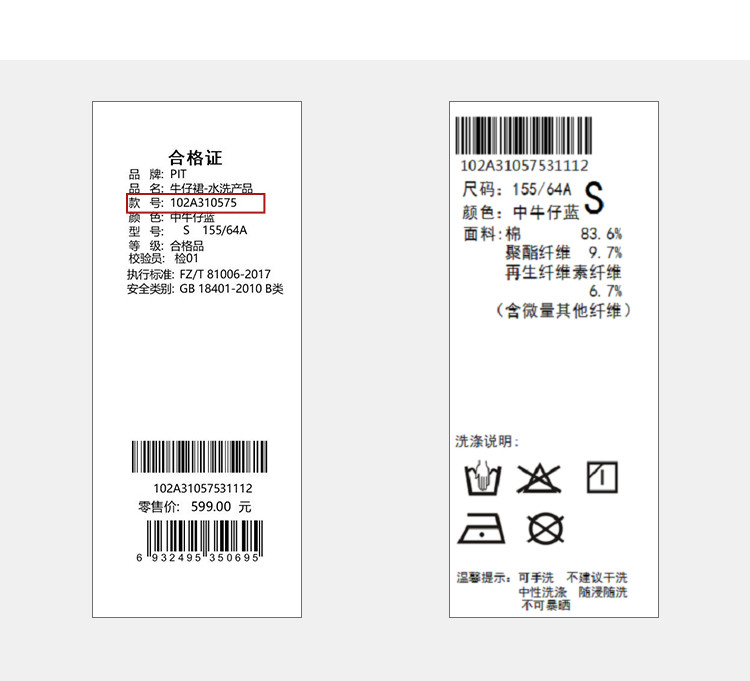Click the barcode above 102A31057531112 on left tag
The width and height of the screenshot is (750, 681).
pyautogui.click(x=199, y=457)
